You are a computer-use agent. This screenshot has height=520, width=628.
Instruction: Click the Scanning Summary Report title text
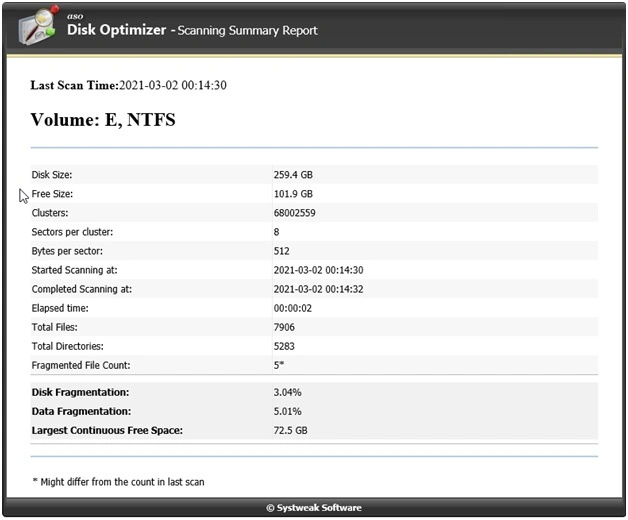[x=248, y=30]
